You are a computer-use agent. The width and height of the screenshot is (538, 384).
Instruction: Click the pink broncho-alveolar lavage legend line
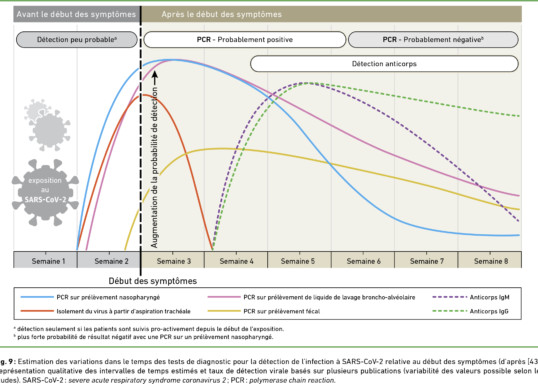[224, 297]
